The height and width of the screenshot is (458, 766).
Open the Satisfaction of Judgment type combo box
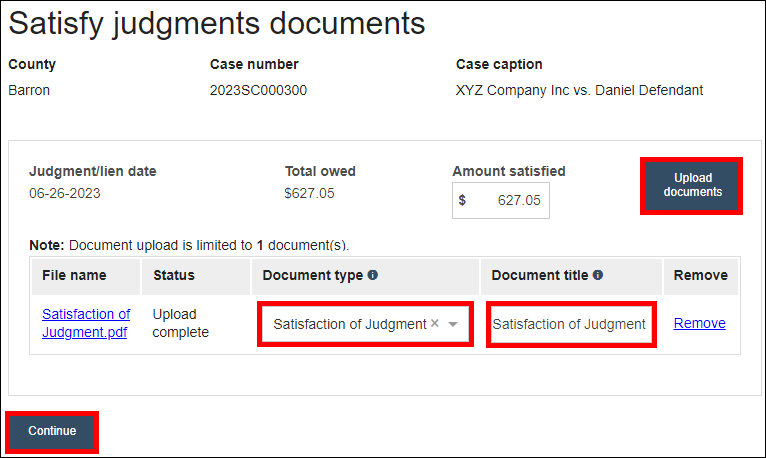coord(350,324)
